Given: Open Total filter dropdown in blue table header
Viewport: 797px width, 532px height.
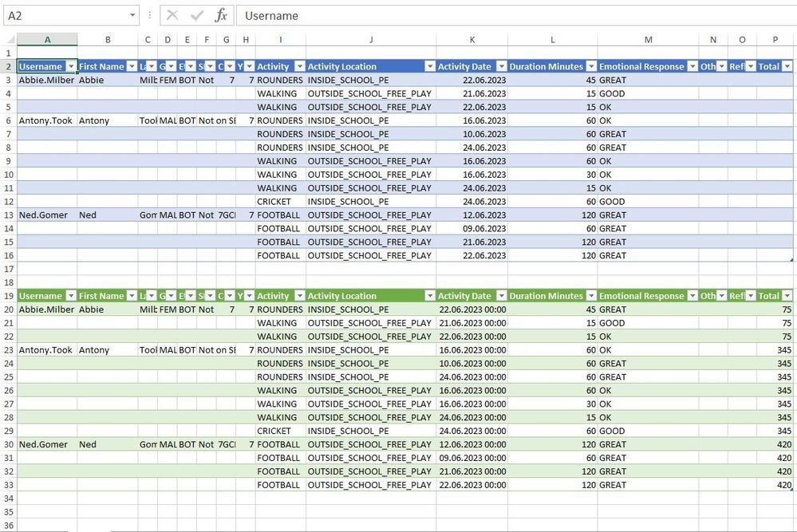Looking at the screenshot, I should pos(787,66).
